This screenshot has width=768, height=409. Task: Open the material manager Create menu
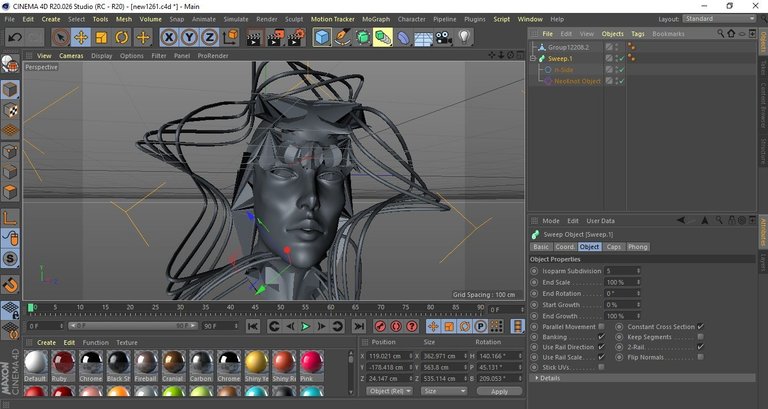coord(47,342)
